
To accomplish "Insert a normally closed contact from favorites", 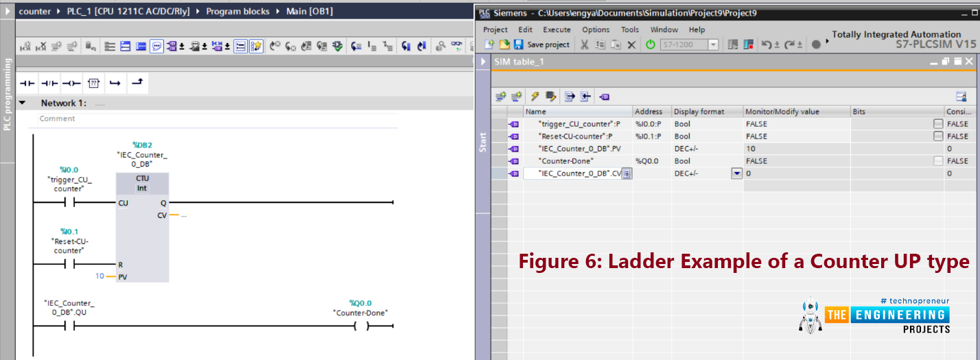I will [x=49, y=83].
